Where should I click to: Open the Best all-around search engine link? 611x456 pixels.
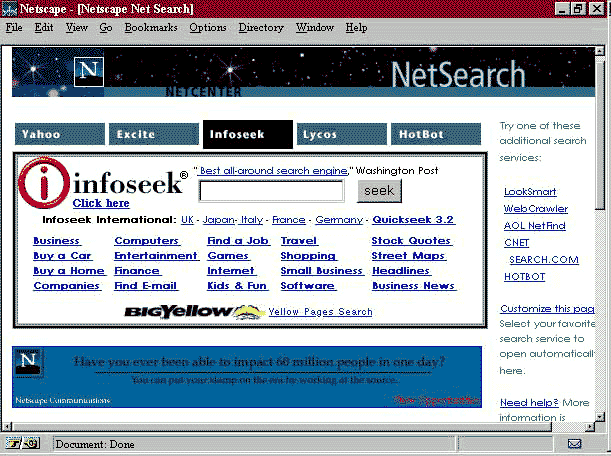pos(273,171)
